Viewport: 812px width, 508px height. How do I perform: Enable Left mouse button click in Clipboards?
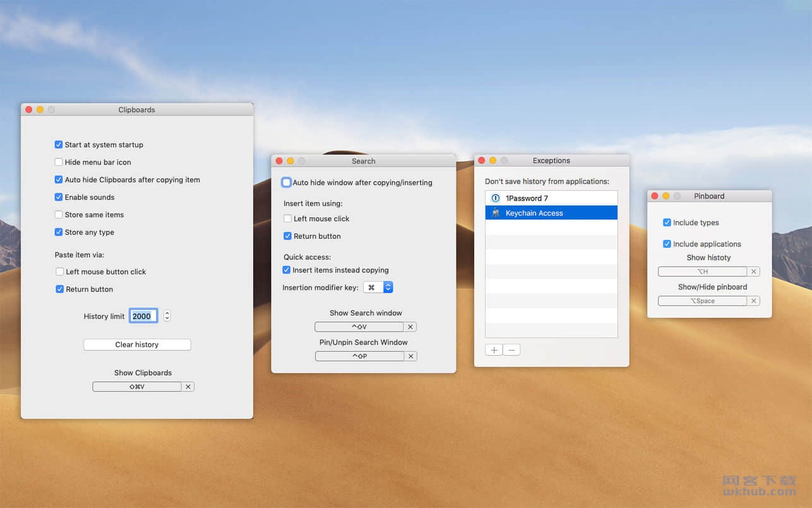click(x=60, y=272)
